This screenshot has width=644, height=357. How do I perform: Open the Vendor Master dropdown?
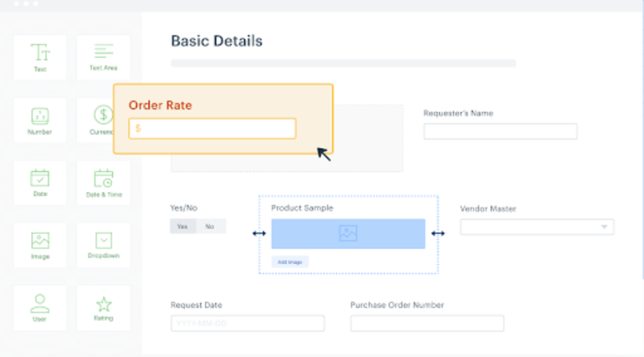click(x=537, y=227)
